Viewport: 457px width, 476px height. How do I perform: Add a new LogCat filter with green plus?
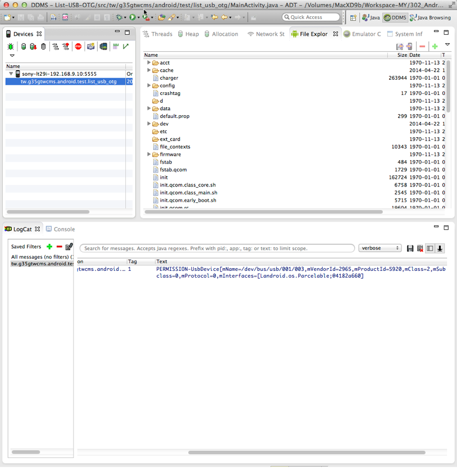coord(49,247)
